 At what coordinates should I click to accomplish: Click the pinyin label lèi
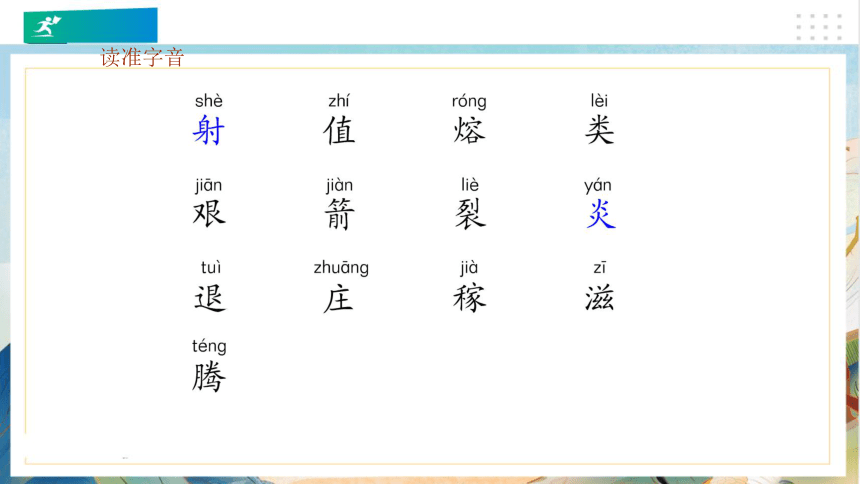[x=599, y=101]
